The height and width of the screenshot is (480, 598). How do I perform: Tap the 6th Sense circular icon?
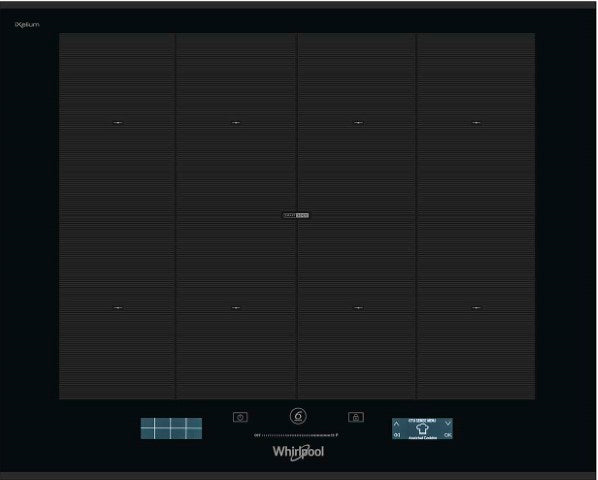298,416
